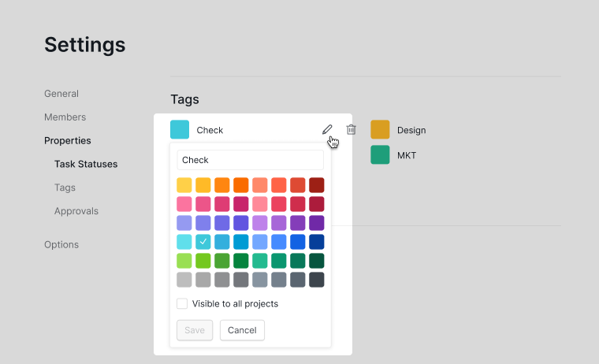This screenshot has height=364, width=599.
Task: Open Members settings in sidebar
Action: coord(65,117)
